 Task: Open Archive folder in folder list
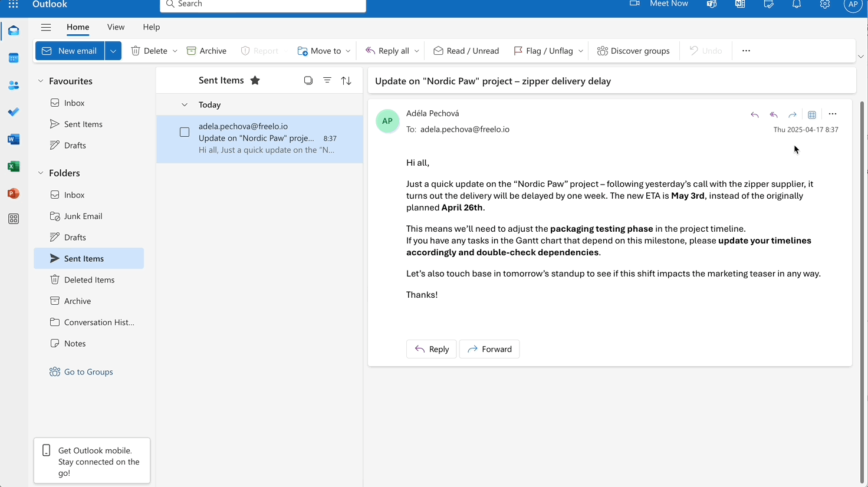(88, 301)
